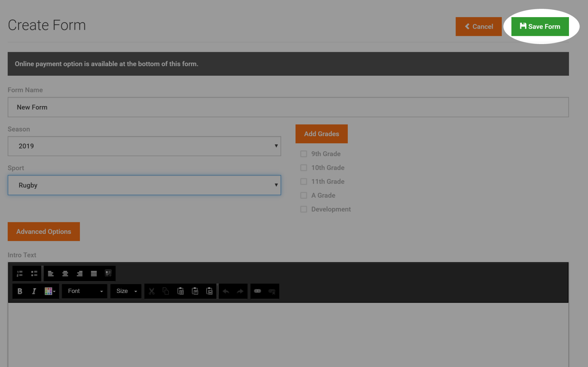Toggle italic formatting
The height and width of the screenshot is (367, 588).
pos(34,291)
